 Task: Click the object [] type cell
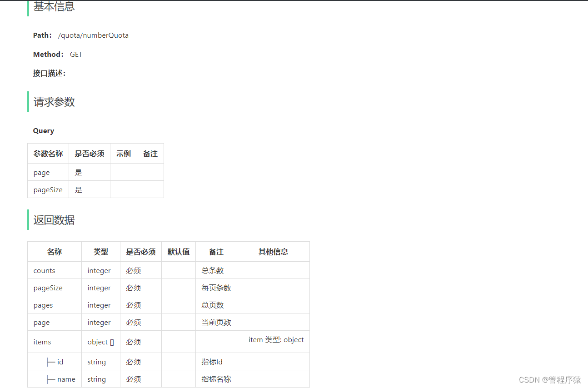pyautogui.click(x=101, y=342)
